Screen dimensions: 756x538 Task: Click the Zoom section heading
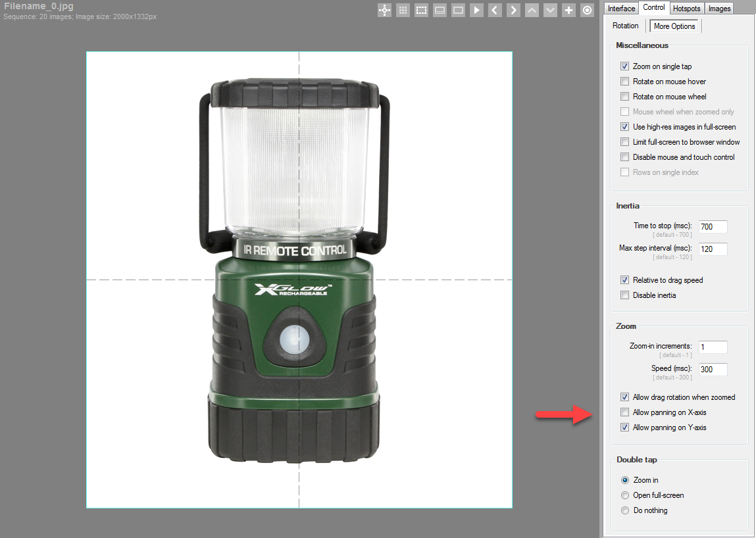click(x=626, y=326)
